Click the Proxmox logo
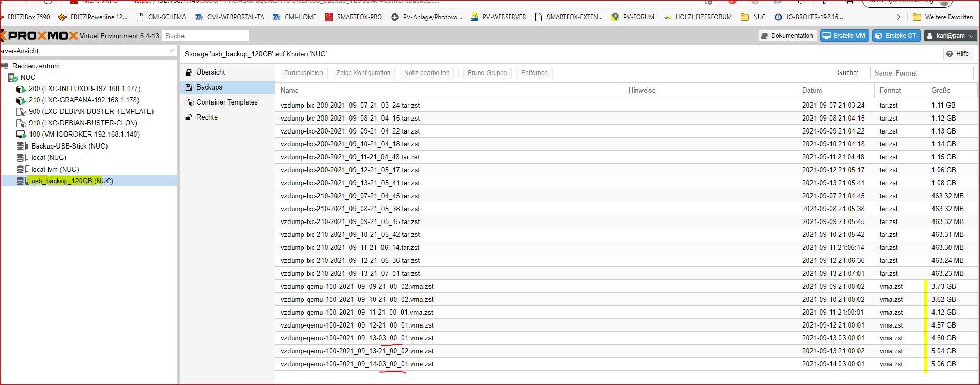 [x=39, y=36]
